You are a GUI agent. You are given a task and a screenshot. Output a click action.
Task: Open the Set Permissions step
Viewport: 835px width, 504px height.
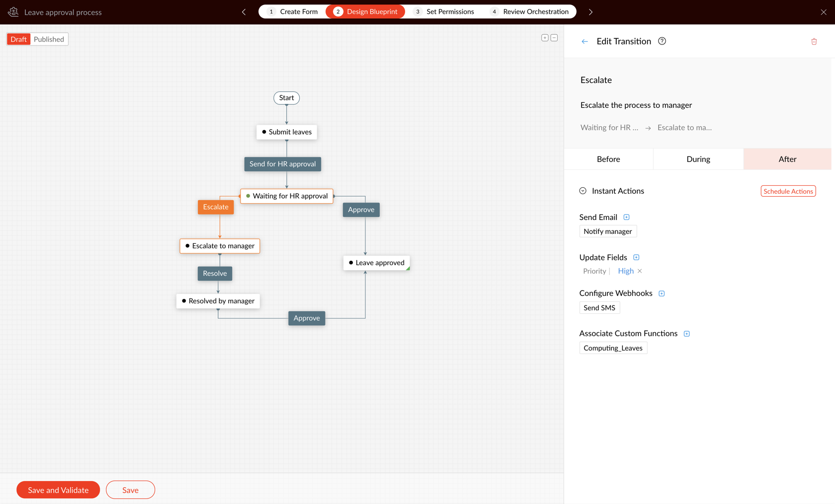[444, 11]
